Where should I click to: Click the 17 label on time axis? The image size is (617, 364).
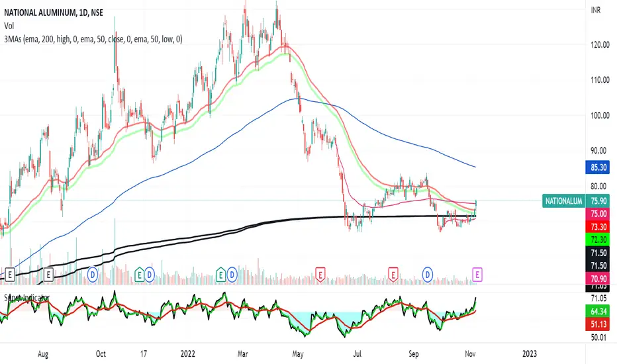point(143,354)
